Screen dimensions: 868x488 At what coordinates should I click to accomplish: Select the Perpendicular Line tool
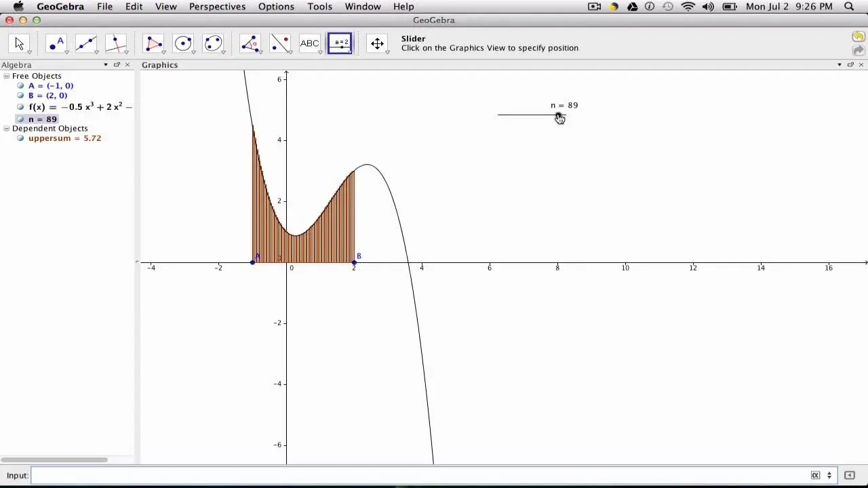(116, 43)
